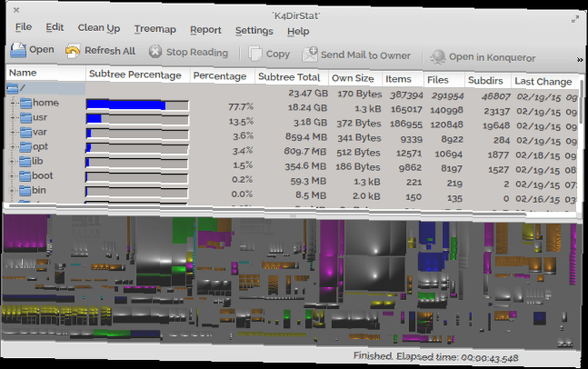Image resolution: width=588 pixels, height=369 pixels.
Task: Click the home folder icon
Action: point(25,103)
